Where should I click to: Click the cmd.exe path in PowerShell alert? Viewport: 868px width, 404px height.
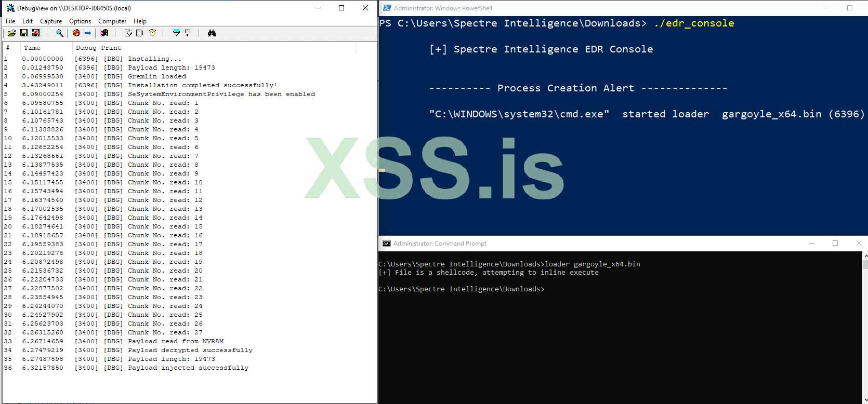(x=519, y=114)
